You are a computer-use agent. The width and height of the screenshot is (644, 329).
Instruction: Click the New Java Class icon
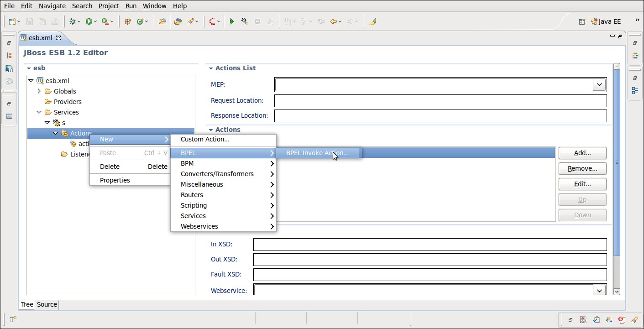pyautogui.click(x=140, y=21)
